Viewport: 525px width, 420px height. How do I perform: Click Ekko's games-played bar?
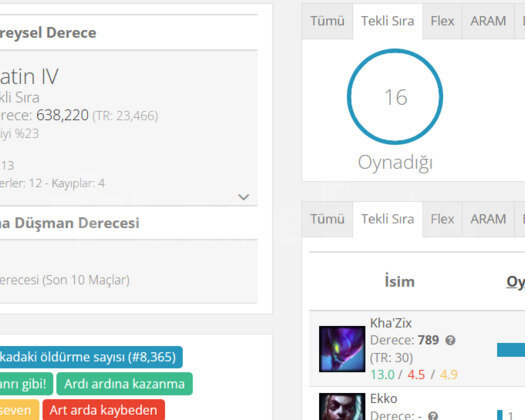pos(500,415)
